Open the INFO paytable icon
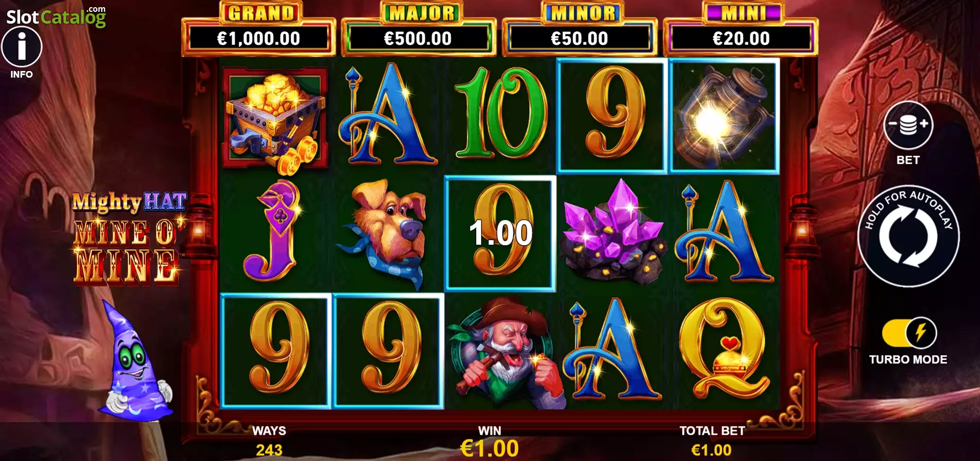The height and width of the screenshot is (461, 980). [x=22, y=47]
